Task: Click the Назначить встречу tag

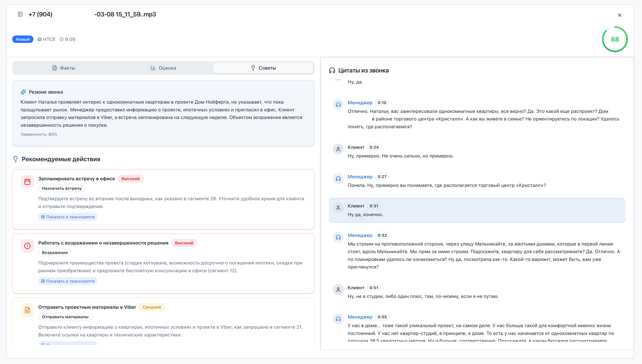Action: point(62,188)
